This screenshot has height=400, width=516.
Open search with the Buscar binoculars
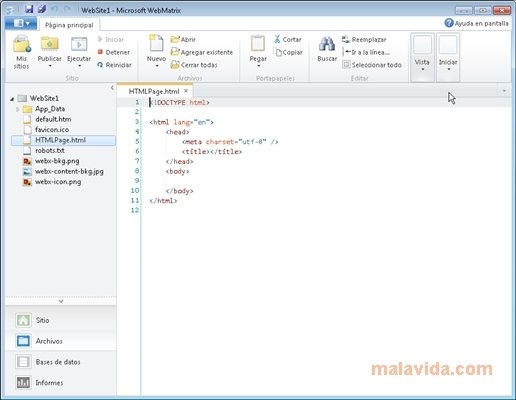tap(327, 45)
